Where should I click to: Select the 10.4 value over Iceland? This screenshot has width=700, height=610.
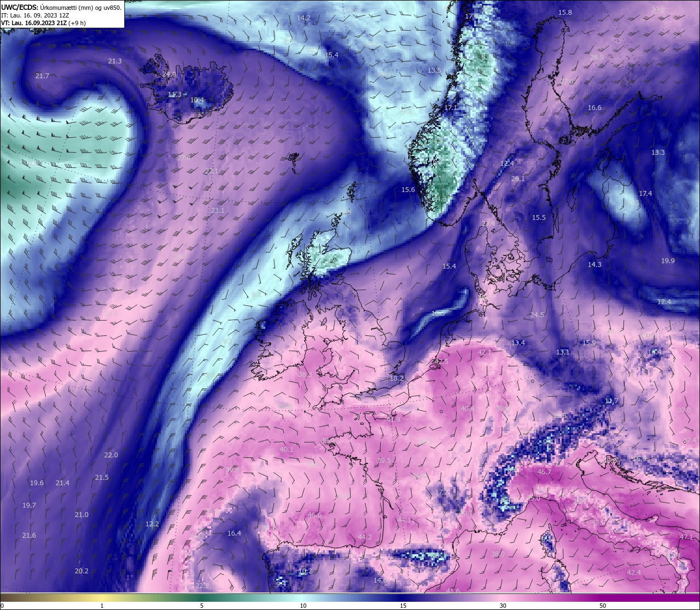click(x=197, y=100)
